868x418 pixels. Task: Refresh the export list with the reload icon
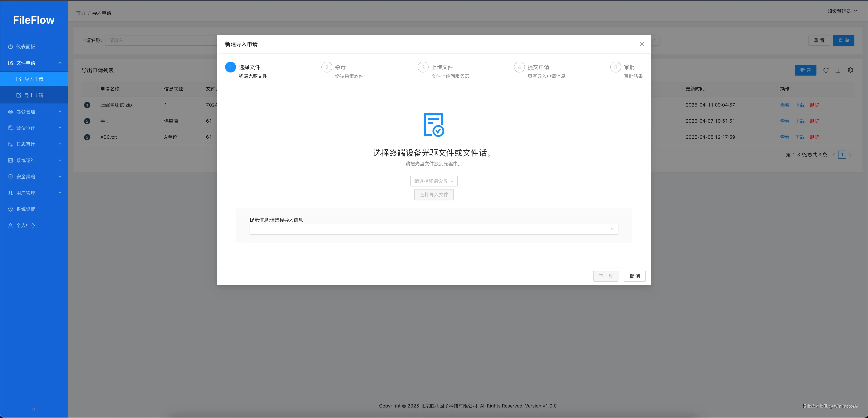tap(826, 70)
